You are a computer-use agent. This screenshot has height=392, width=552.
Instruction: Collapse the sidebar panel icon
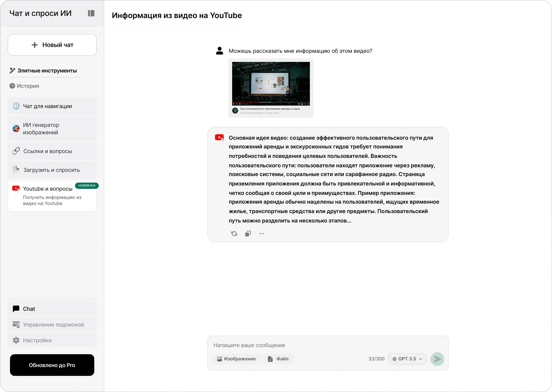click(91, 13)
